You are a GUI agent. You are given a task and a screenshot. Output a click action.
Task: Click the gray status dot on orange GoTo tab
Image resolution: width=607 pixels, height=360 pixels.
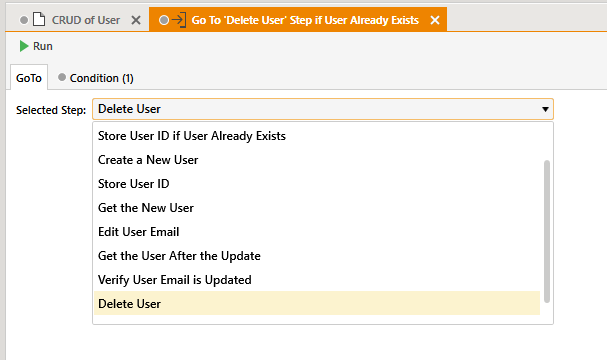tap(164, 20)
